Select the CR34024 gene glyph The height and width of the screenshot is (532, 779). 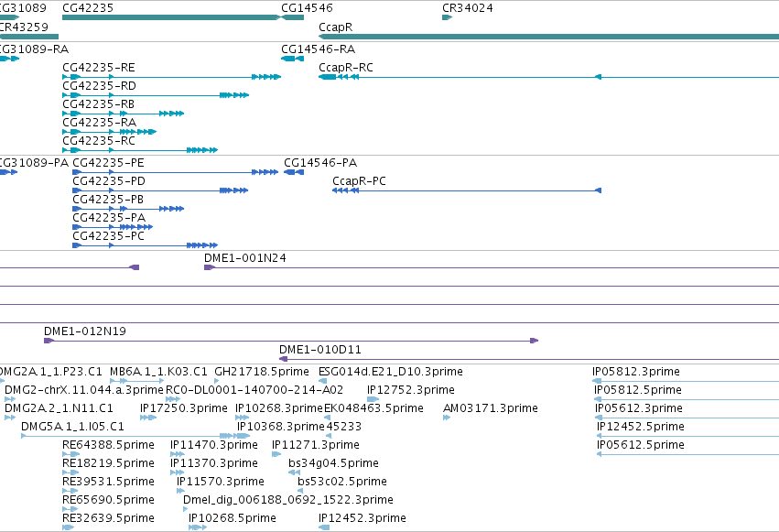(x=447, y=17)
